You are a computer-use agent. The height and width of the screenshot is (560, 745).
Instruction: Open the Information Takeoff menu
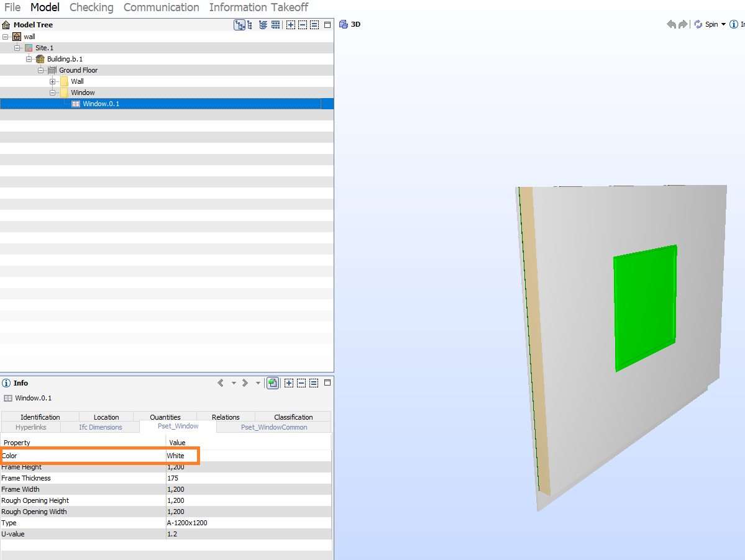coord(258,7)
